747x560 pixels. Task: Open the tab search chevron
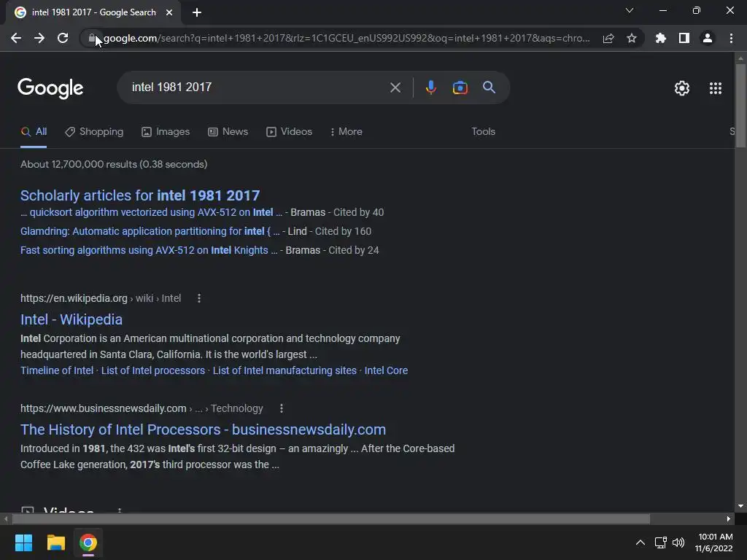tap(630, 10)
